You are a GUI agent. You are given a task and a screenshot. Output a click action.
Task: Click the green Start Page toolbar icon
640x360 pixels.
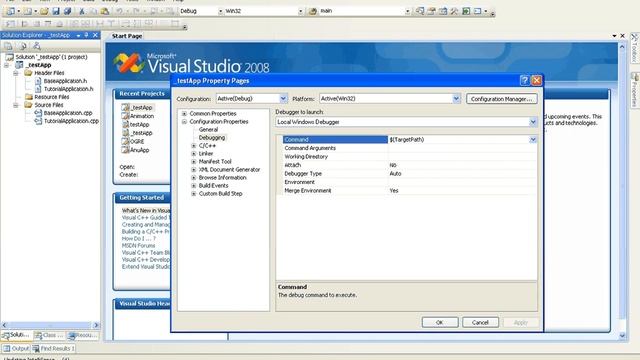click(x=466, y=11)
